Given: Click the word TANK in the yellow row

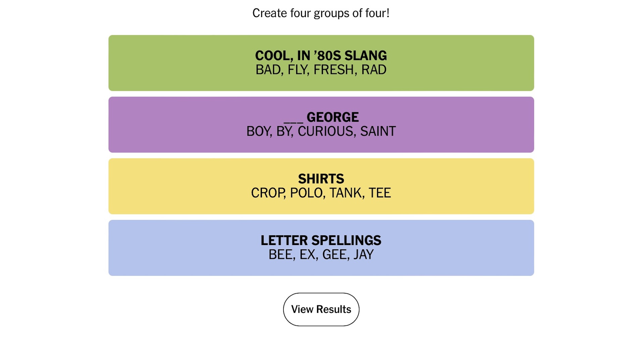Looking at the screenshot, I should tap(346, 193).
